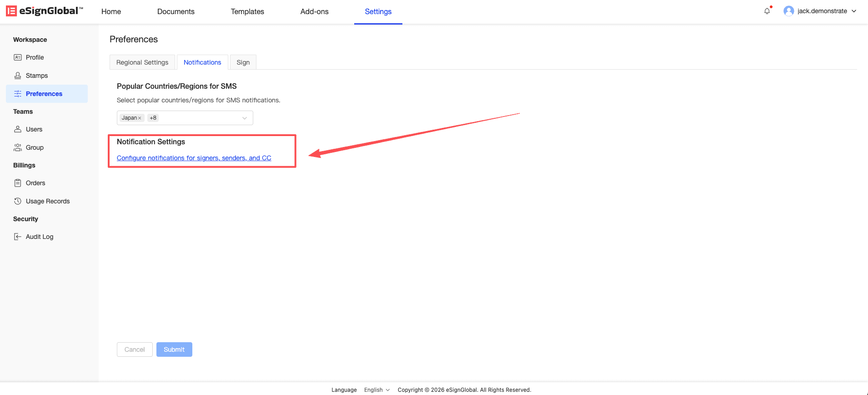Switch to the Sign tab
Image resolution: width=868 pixels, height=395 pixels.
tap(243, 62)
